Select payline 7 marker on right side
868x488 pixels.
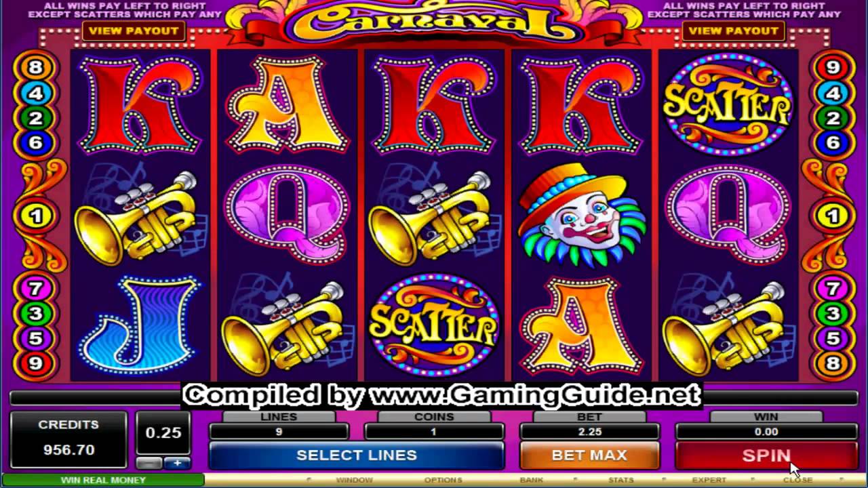(x=832, y=289)
